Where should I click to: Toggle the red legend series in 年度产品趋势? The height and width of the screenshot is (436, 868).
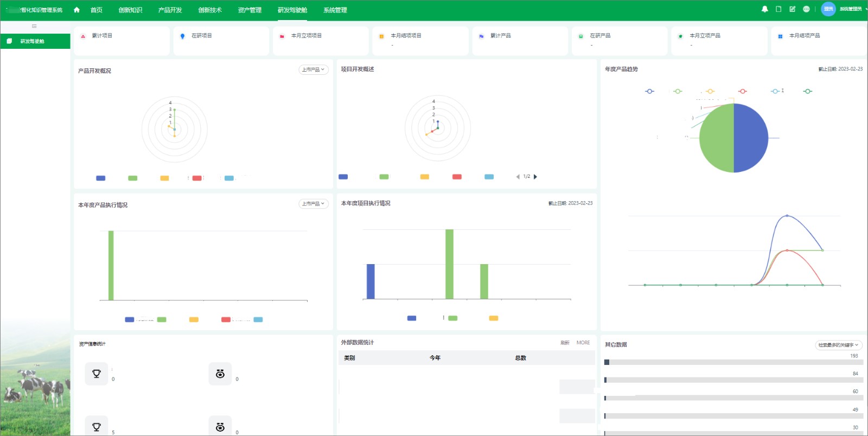(x=743, y=91)
